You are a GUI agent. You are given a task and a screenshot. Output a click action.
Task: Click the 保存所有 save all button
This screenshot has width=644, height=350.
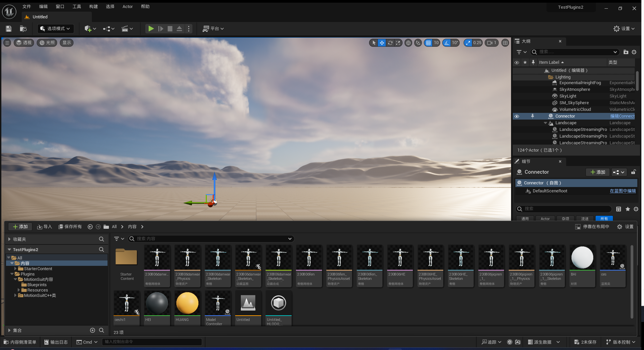click(70, 227)
